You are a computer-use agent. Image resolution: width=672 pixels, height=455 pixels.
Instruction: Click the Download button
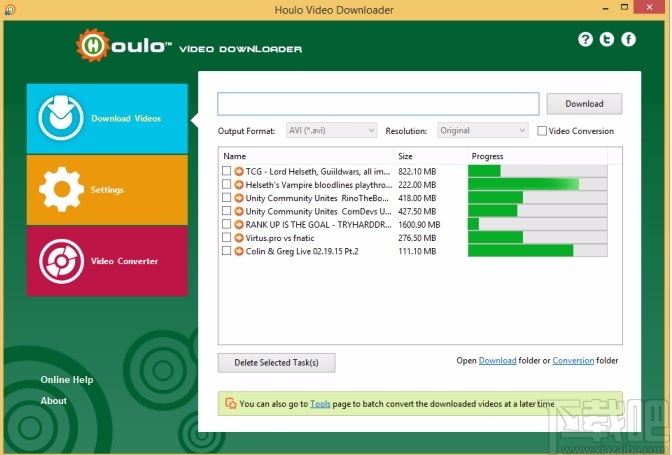point(584,104)
